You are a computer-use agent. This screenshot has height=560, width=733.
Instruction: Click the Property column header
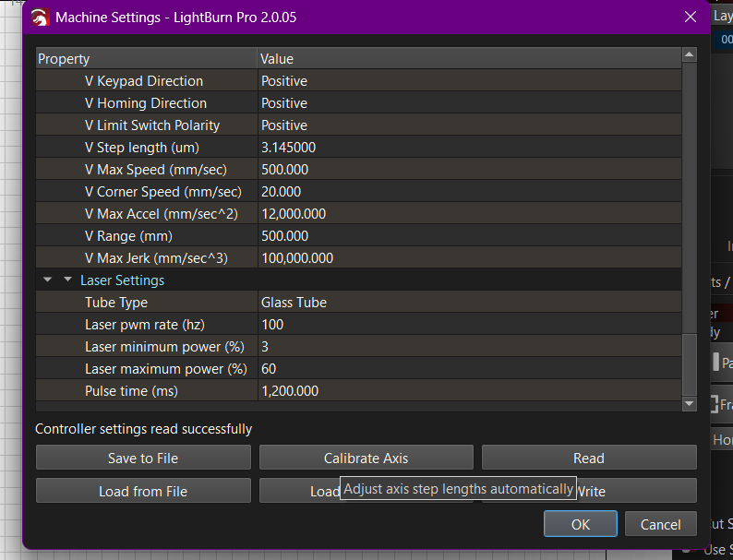146,59
